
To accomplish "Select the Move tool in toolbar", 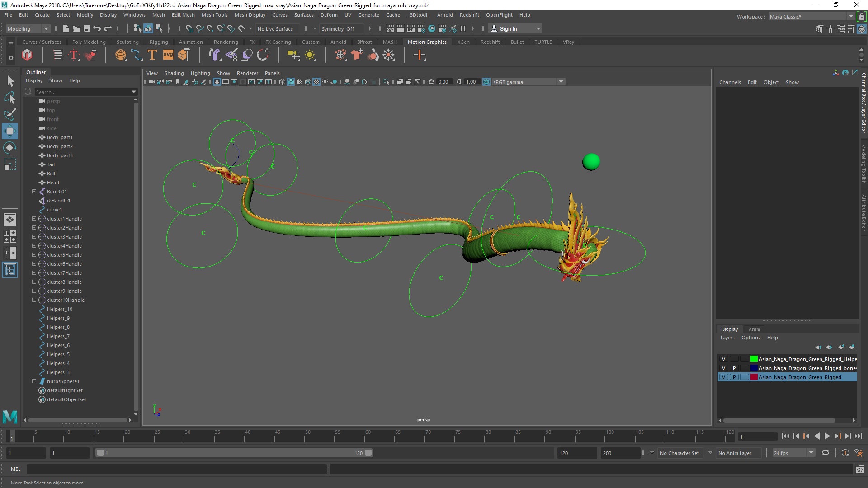I will 10,131.
